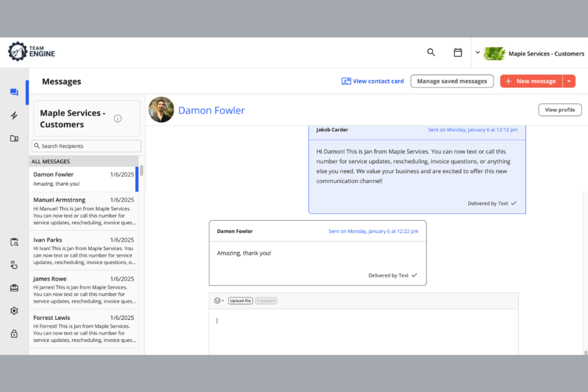Open the emoji picker dropdown arrow
Image resolution: width=588 pixels, height=392 pixels.
tap(222, 301)
